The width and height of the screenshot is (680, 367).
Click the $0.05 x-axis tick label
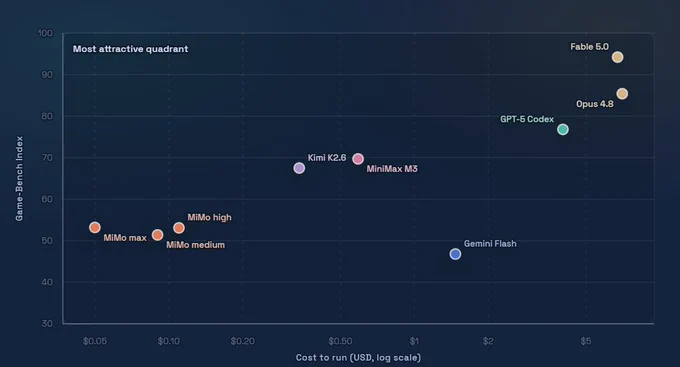pos(95,341)
